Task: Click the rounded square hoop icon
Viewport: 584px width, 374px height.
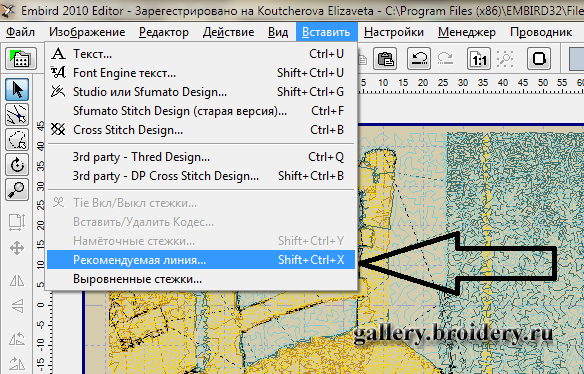Action: click(539, 58)
